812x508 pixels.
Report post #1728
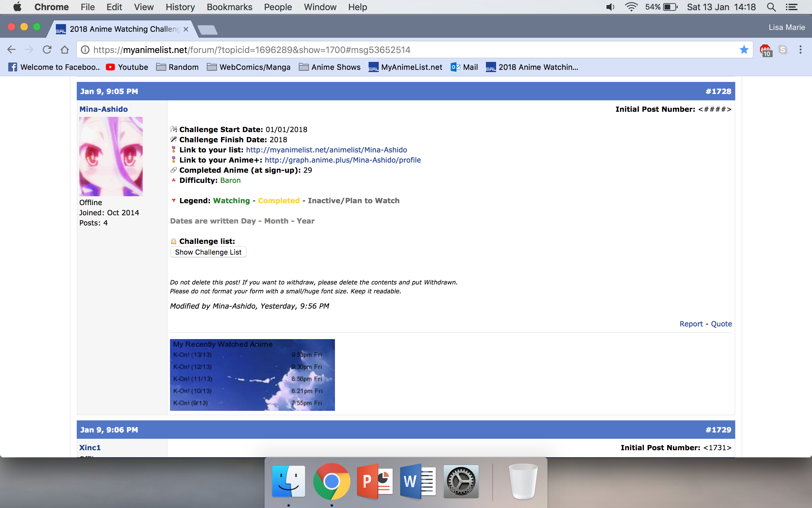pyautogui.click(x=691, y=324)
